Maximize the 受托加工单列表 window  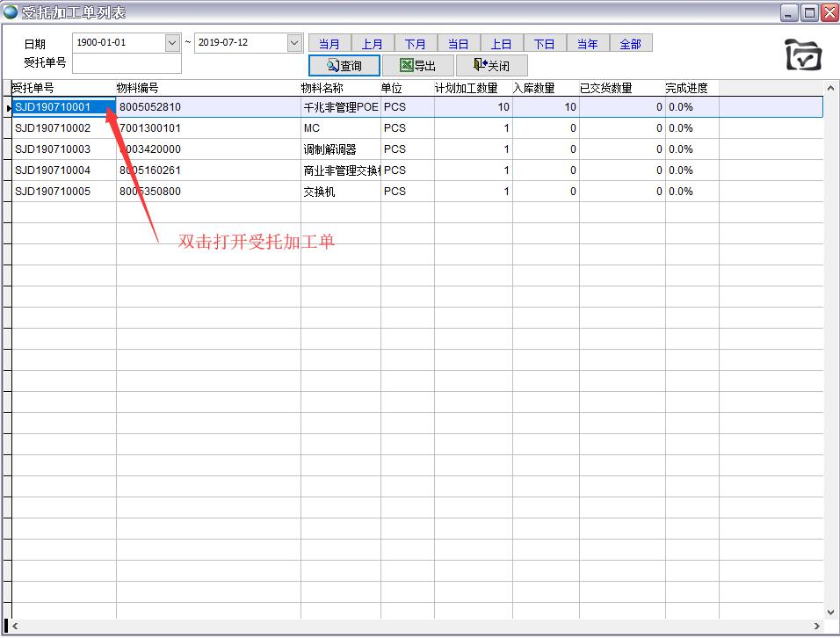(808, 11)
